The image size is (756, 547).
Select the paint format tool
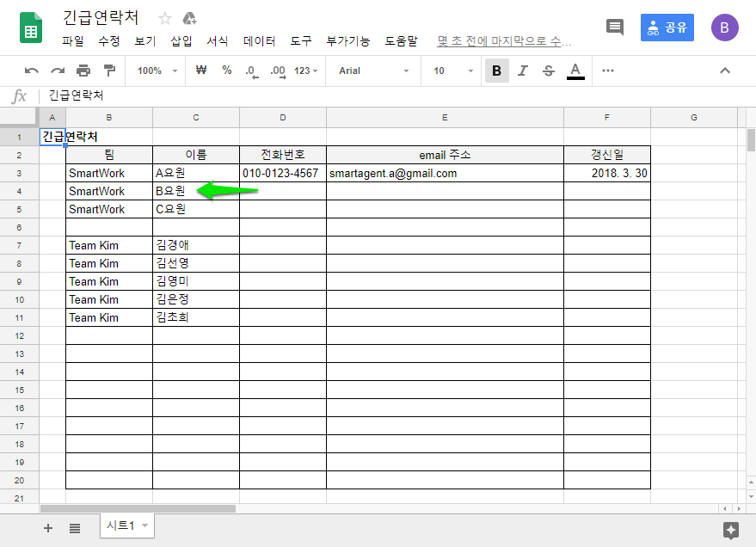[109, 71]
